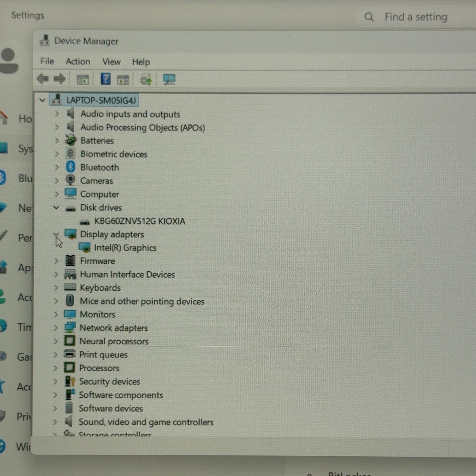This screenshot has width=476, height=476.
Task: Click the Mice and other pointing devices icon
Action: pos(70,301)
